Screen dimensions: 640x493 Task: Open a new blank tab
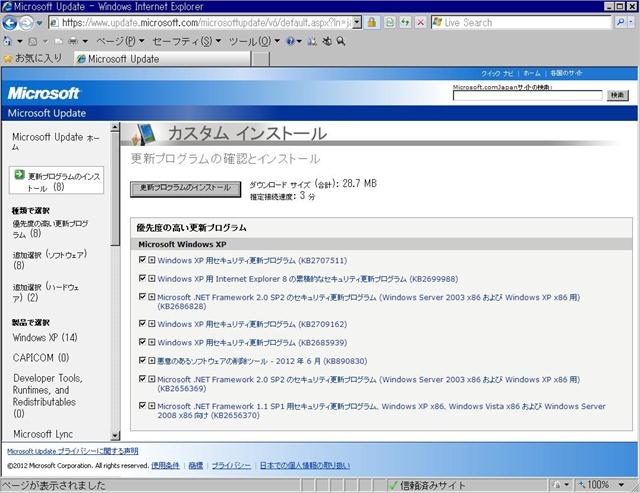(260, 59)
